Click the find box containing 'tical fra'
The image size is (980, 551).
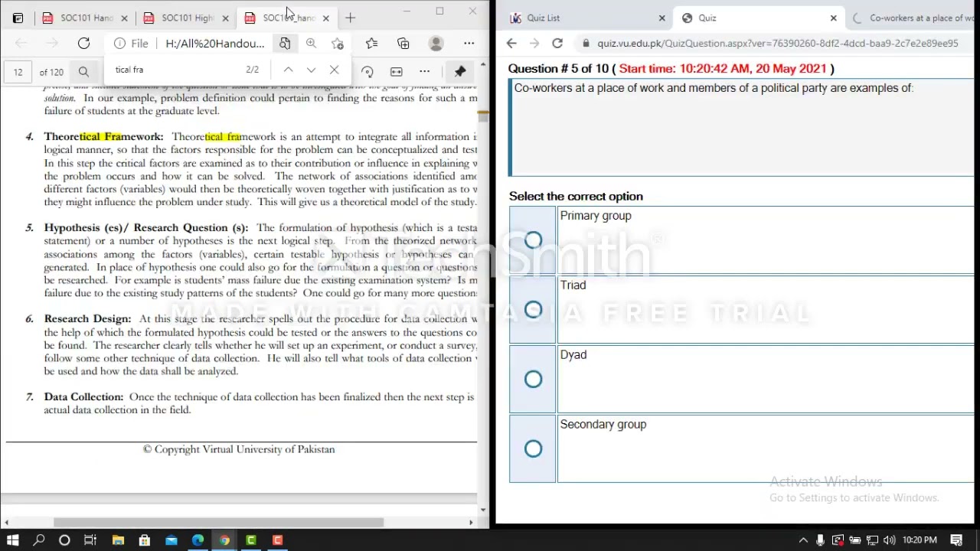coord(176,70)
